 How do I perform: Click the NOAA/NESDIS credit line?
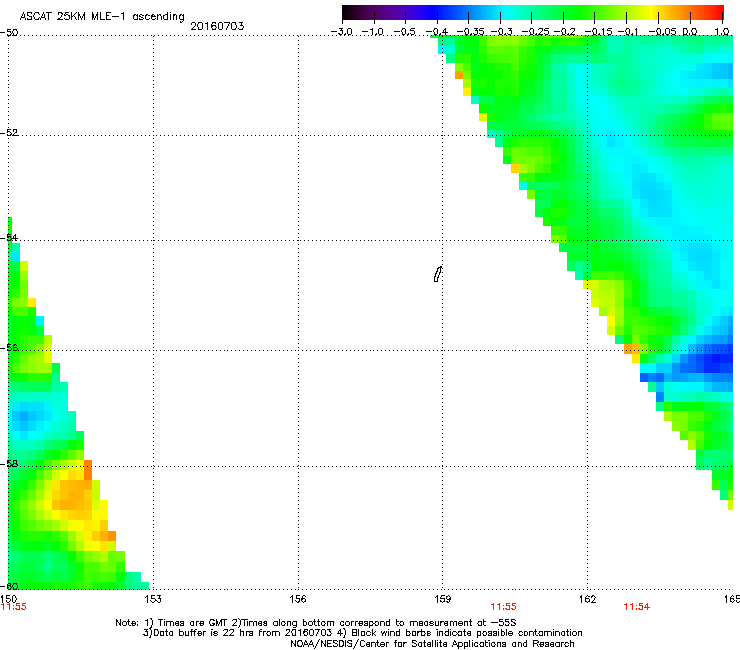[432, 644]
